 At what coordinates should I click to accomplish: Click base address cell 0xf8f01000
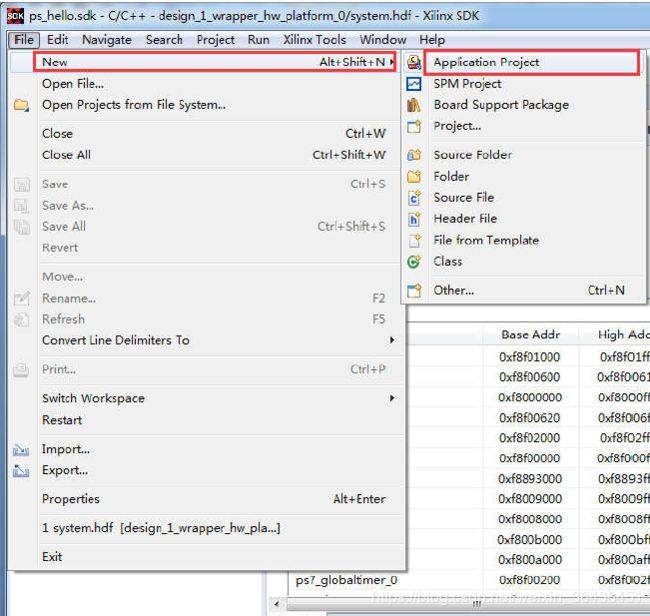click(x=529, y=357)
